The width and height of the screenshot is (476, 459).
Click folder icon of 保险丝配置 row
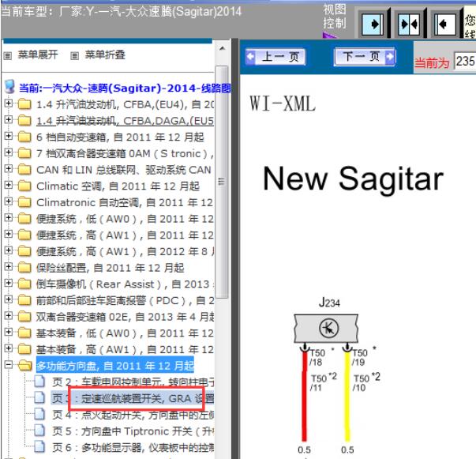24,267
